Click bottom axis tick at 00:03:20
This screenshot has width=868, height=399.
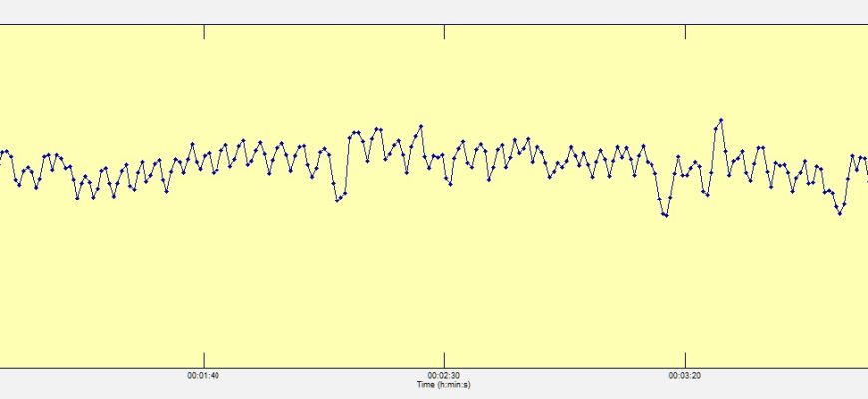[685, 358]
